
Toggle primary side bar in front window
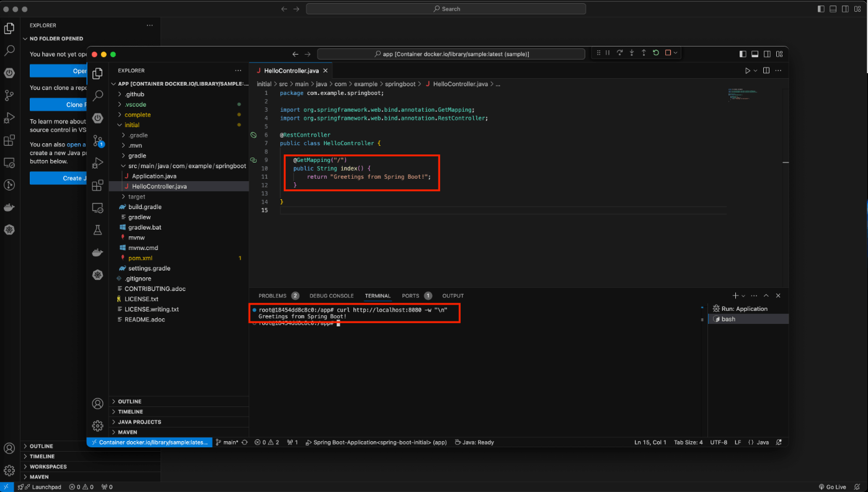[x=743, y=54]
